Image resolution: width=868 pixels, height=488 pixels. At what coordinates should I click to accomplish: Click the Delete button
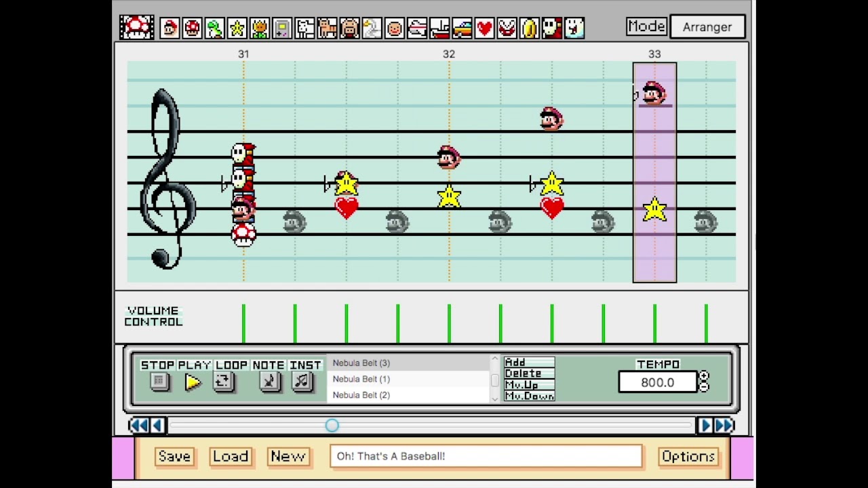tap(529, 373)
